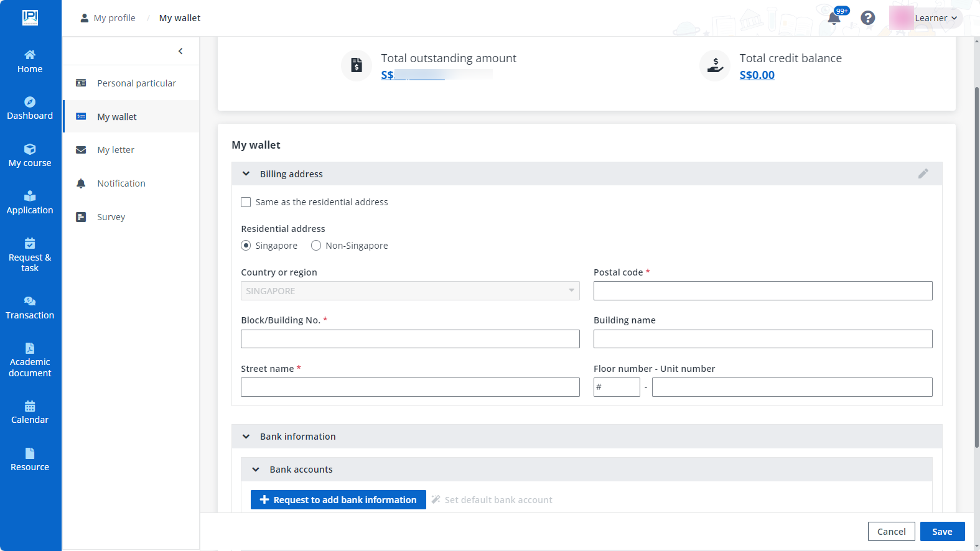Go to Home in the sidebar
The height and width of the screenshot is (551, 980).
point(30,62)
